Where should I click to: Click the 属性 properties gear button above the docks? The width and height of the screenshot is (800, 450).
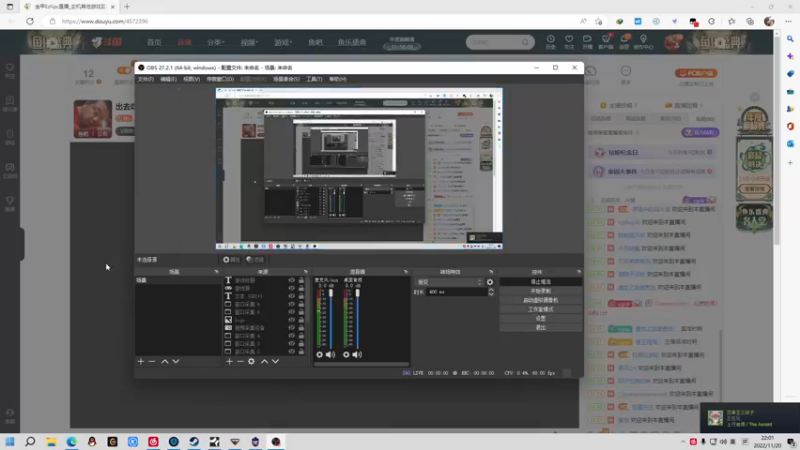click(231, 260)
